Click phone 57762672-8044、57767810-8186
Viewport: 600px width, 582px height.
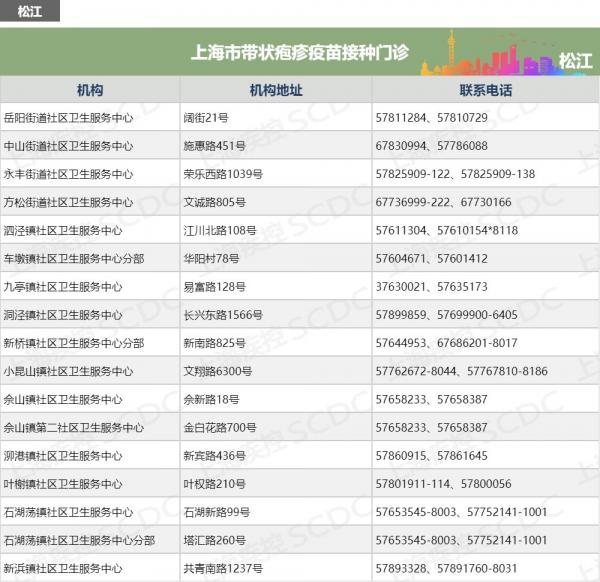click(x=461, y=372)
